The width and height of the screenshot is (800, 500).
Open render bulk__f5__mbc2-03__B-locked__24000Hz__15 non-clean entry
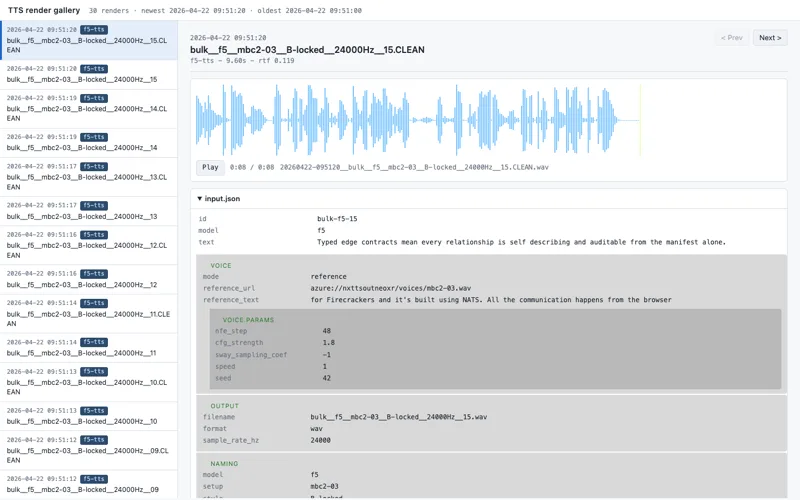[89, 74]
